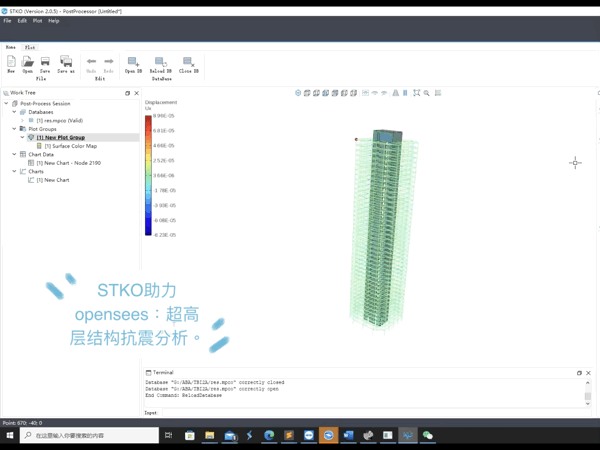Click the cube view icon just left of the framed eye icon

(354, 93)
